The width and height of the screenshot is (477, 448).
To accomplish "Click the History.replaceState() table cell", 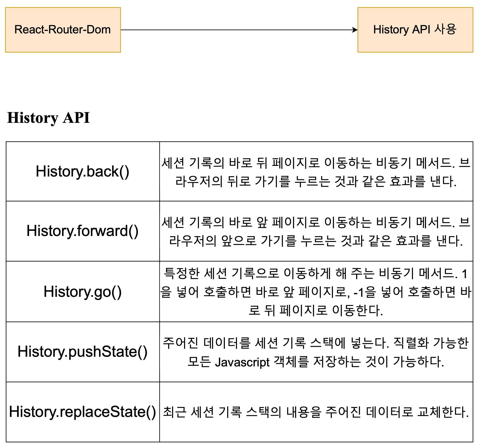I will coord(83,412).
